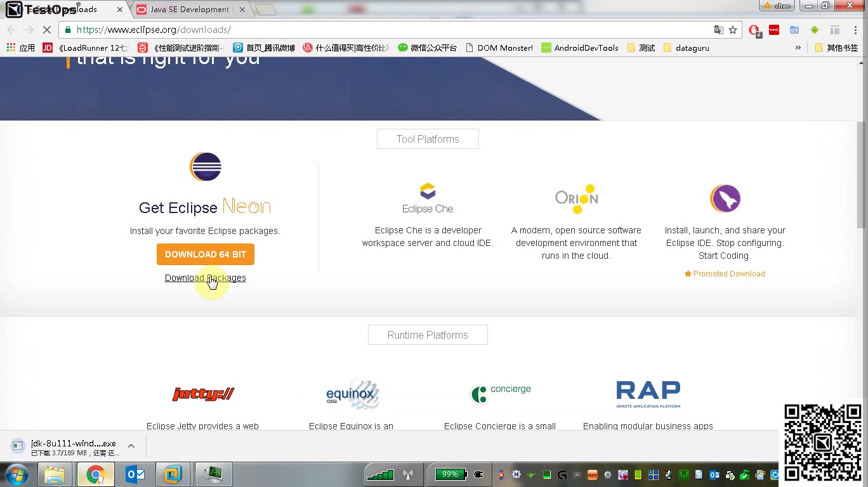Click the Orion logo
Image resolution: width=868 pixels, height=487 pixels.
(x=576, y=198)
